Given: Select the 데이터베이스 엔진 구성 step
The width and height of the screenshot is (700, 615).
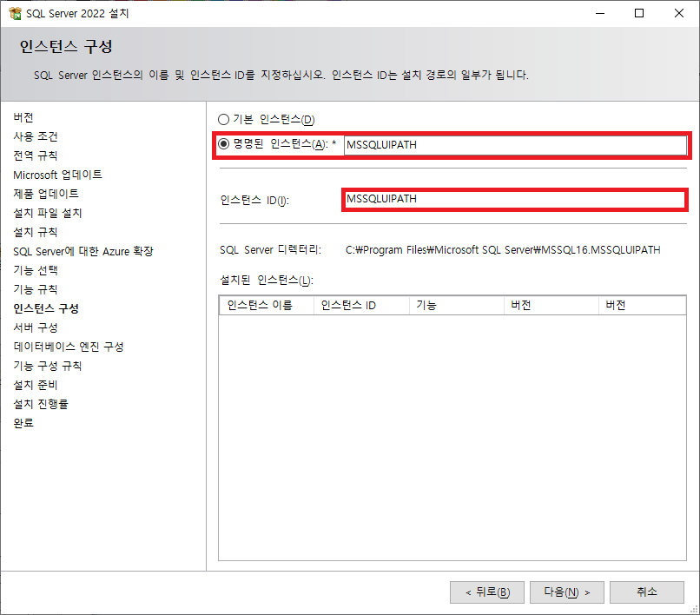Looking at the screenshot, I should [69, 347].
